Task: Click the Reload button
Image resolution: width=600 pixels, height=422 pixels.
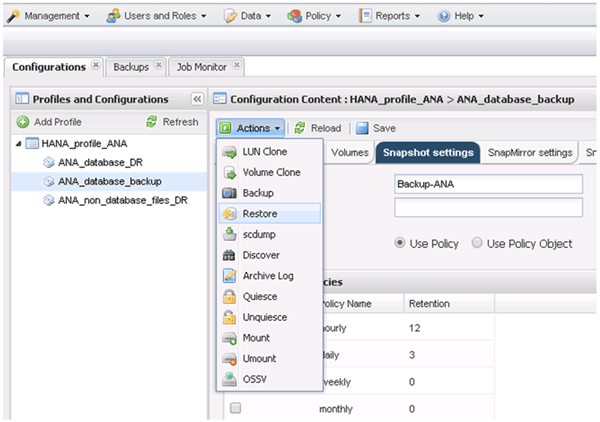Action: [x=317, y=128]
